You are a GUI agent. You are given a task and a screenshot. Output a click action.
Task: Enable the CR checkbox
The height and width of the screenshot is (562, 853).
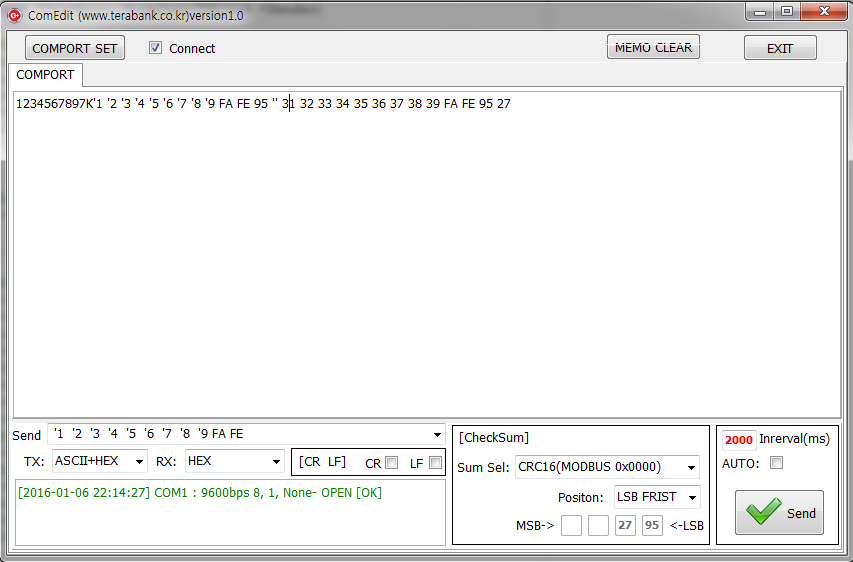point(391,463)
